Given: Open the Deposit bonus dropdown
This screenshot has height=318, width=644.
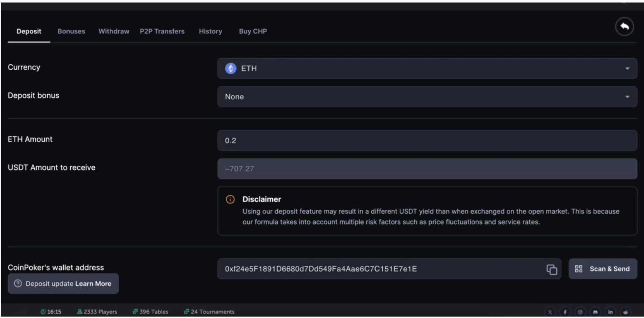Looking at the screenshot, I should [427, 97].
